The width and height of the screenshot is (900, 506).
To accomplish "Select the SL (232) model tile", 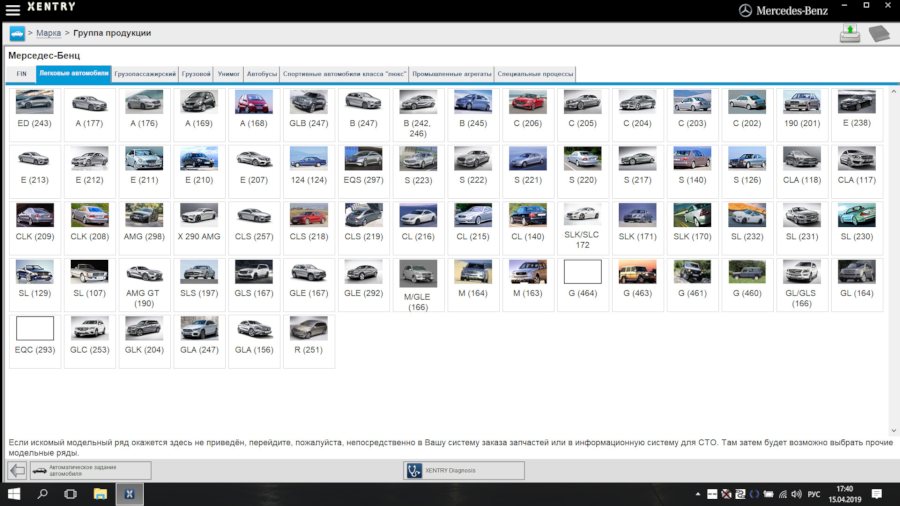I will tap(747, 228).
